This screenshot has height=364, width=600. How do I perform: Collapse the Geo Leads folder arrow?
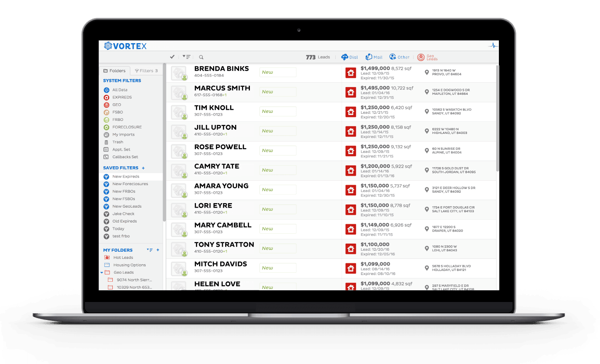(x=102, y=272)
